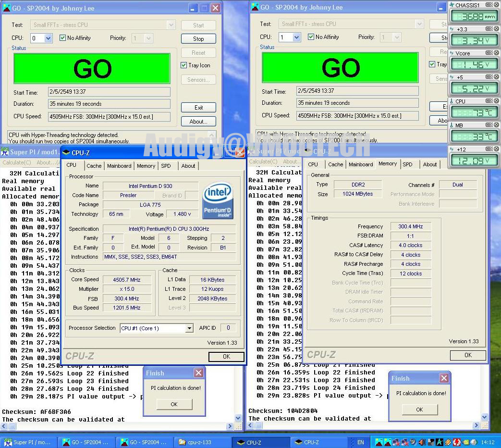Viewport: 501px width, 448px height.
Task: Close the Vcore sensor panel
Action: click(x=496, y=53)
